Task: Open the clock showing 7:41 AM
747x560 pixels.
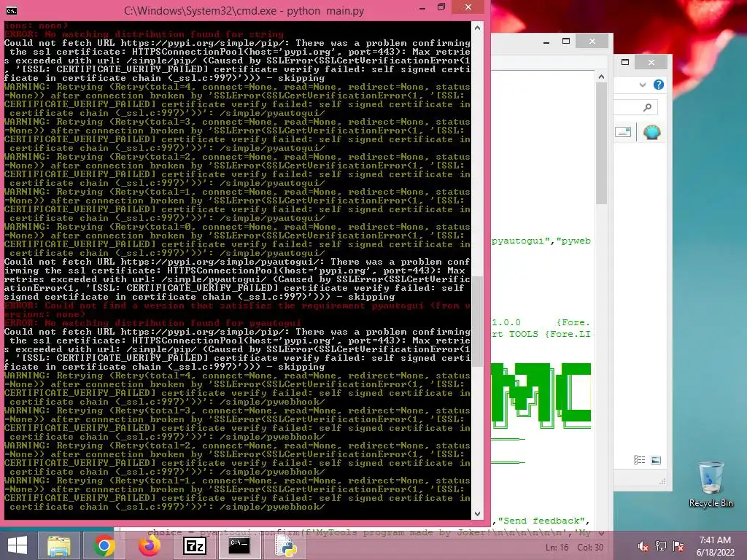Action: 715,546
